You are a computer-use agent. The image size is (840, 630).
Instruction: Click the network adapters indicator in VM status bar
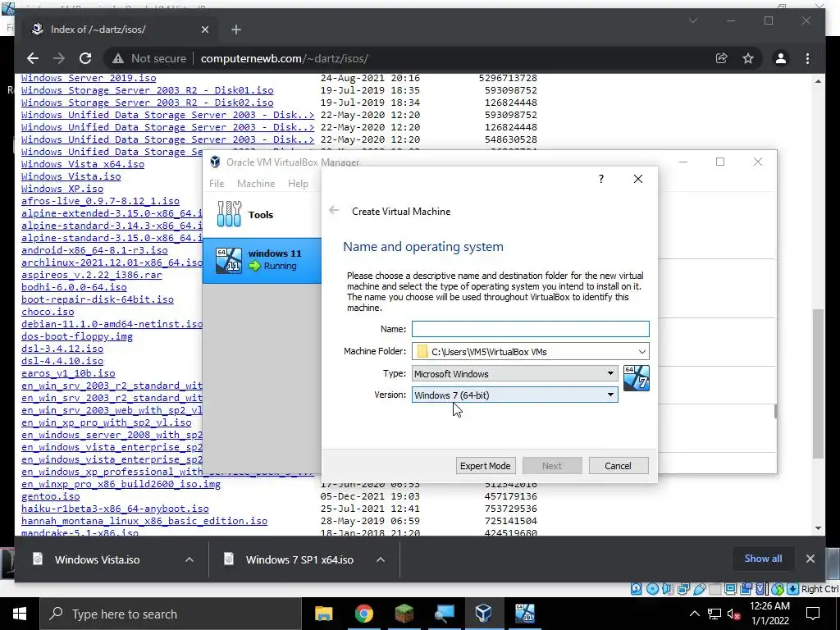[x=683, y=589]
